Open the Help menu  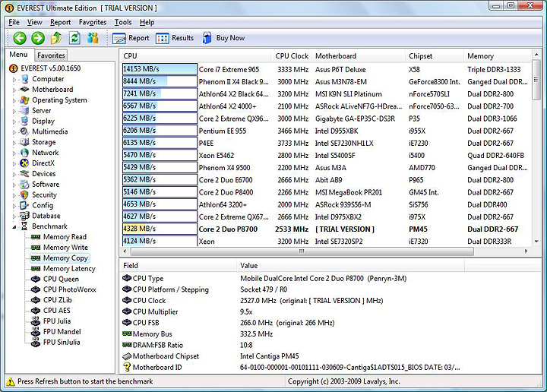(147, 22)
